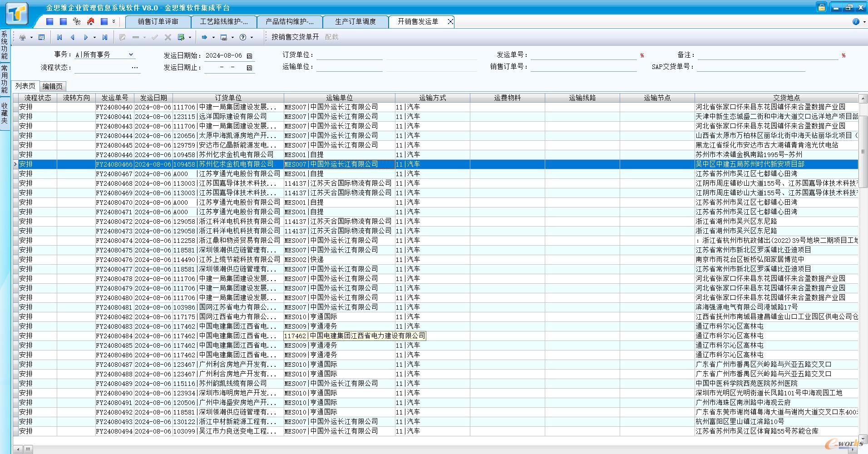Go to the previous record
This screenshot has height=454, width=868.
[72, 37]
